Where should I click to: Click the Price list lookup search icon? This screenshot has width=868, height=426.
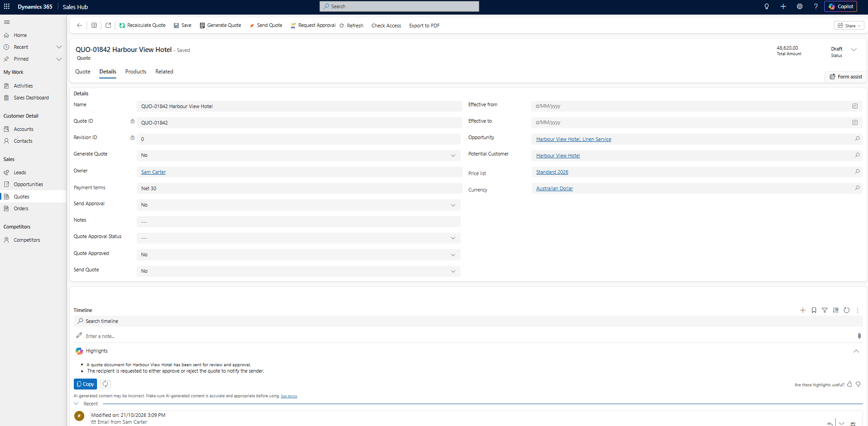pyautogui.click(x=857, y=171)
